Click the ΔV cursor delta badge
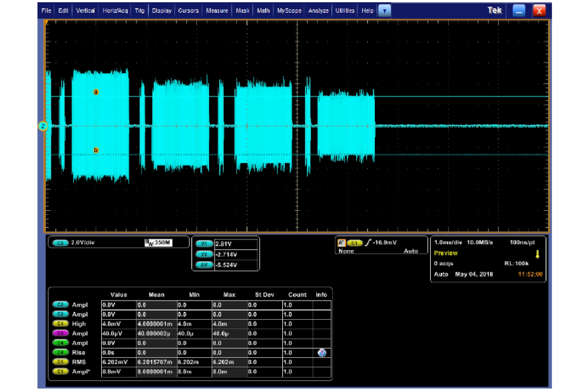Viewport: 588px width, 390px height. coord(204,265)
